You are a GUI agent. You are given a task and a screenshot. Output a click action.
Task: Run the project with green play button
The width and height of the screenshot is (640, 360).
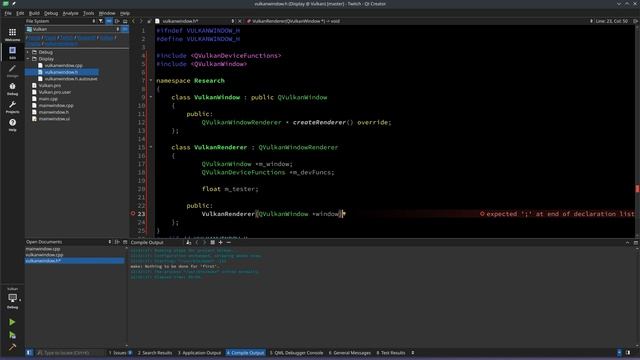coord(12,322)
